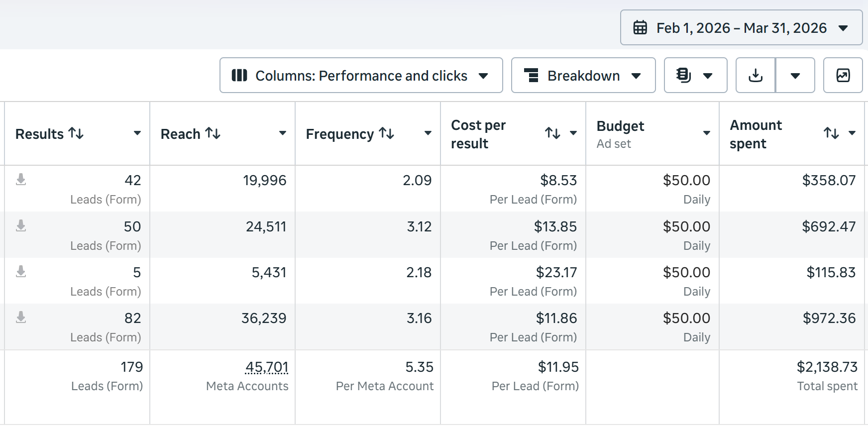Select the 5.35 total frequency value

pos(420,367)
